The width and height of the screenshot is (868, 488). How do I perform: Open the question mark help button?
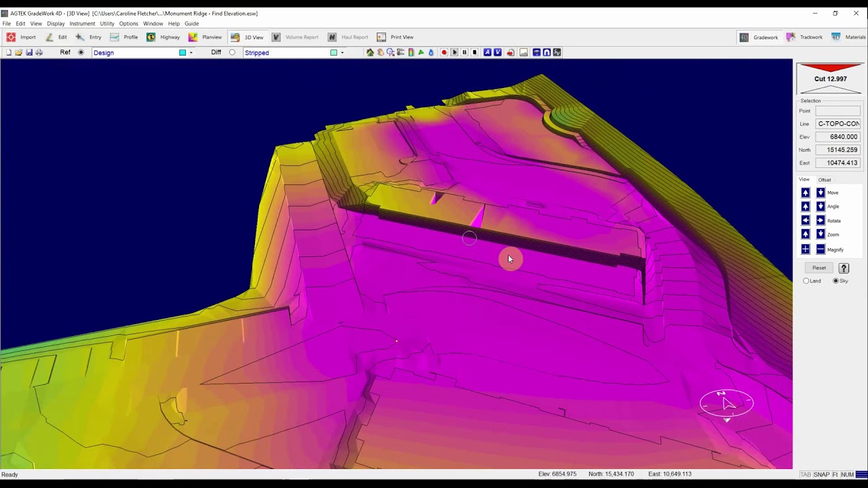click(844, 268)
